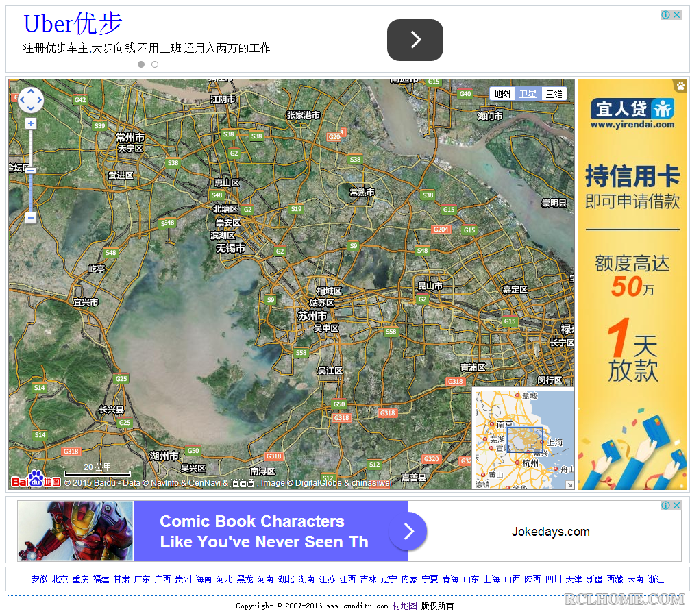Open the 河南 province link
Screen dimensions: 690x616
(x=265, y=579)
